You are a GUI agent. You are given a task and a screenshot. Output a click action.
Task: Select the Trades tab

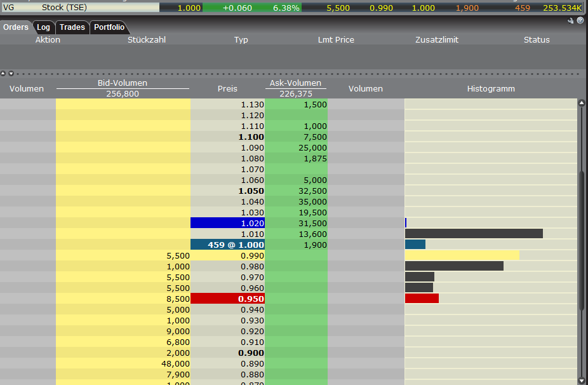(x=72, y=27)
